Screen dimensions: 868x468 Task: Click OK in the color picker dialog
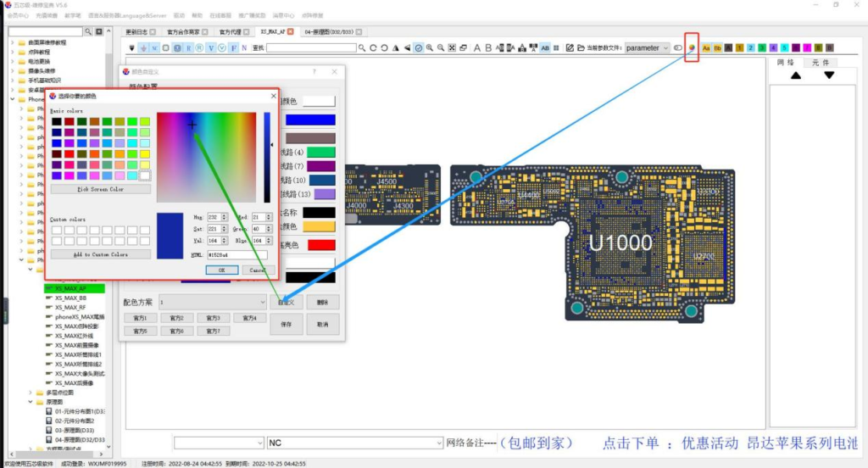(x=221, y=270)
